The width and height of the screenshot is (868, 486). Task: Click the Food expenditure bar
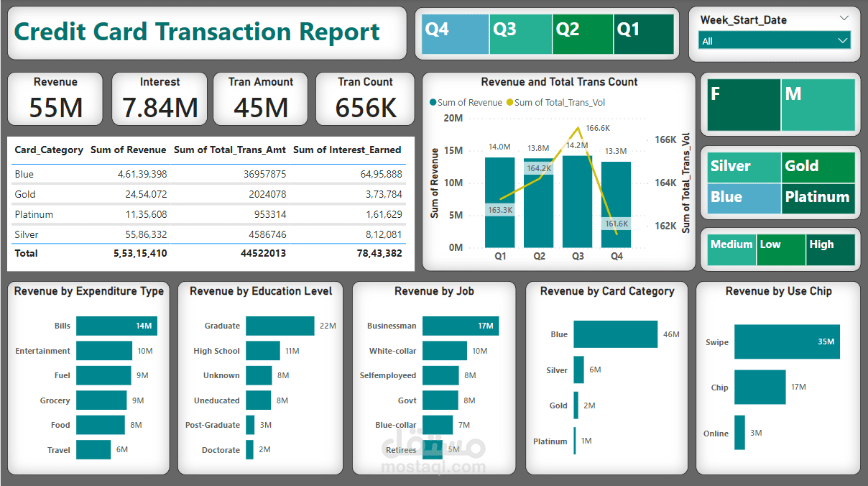(101, 425)
